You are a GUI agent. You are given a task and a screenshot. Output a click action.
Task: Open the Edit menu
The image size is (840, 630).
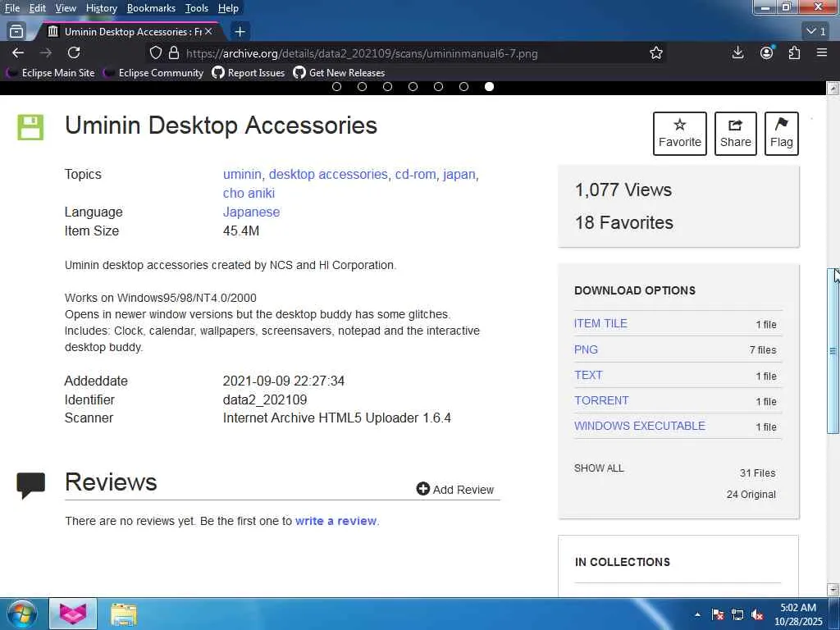click(38, 8)
